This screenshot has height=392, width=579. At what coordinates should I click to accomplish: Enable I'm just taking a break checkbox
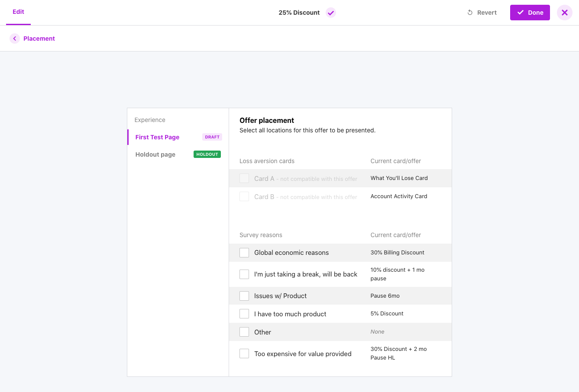coord(244,274)
